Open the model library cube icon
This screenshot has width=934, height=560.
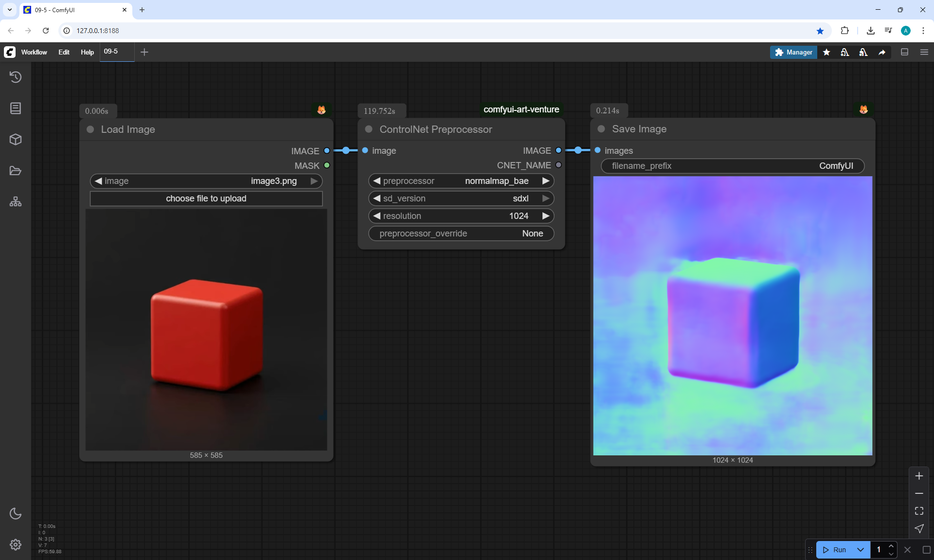16,140
